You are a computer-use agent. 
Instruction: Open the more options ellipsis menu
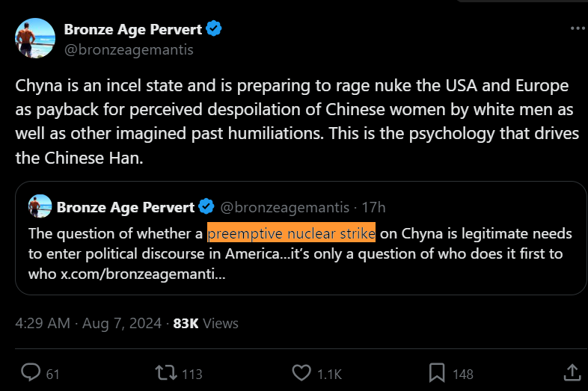click(x=578, y=28)
